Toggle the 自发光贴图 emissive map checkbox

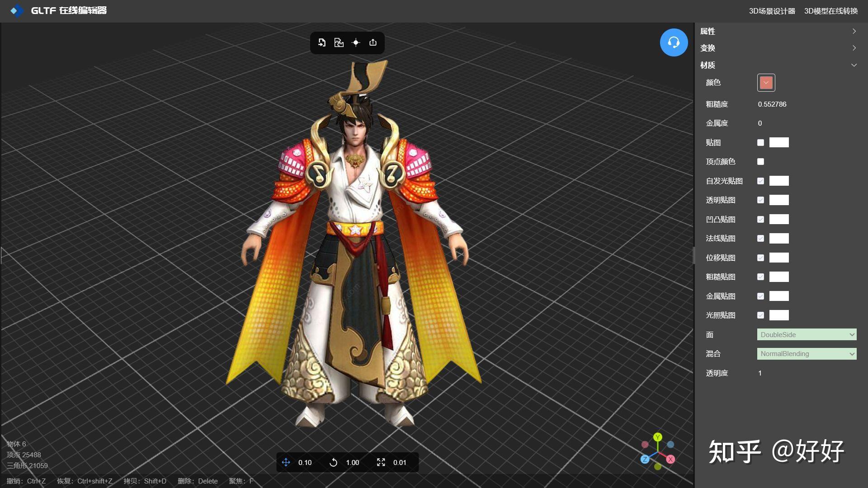pyautogui.click(x=760, y=181)
